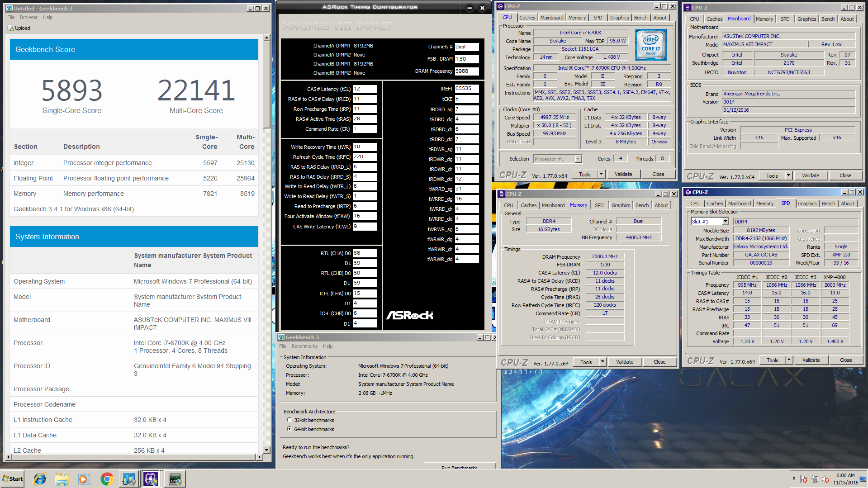Image resolution: width=868 pixels, height=488 pixels.
Task: Switch to Geekbench via its taskbar icon
Action: coord(129,479)
